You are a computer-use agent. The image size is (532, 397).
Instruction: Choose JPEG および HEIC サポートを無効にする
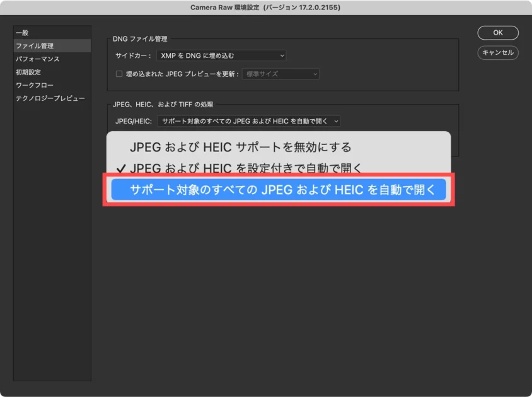240,147
